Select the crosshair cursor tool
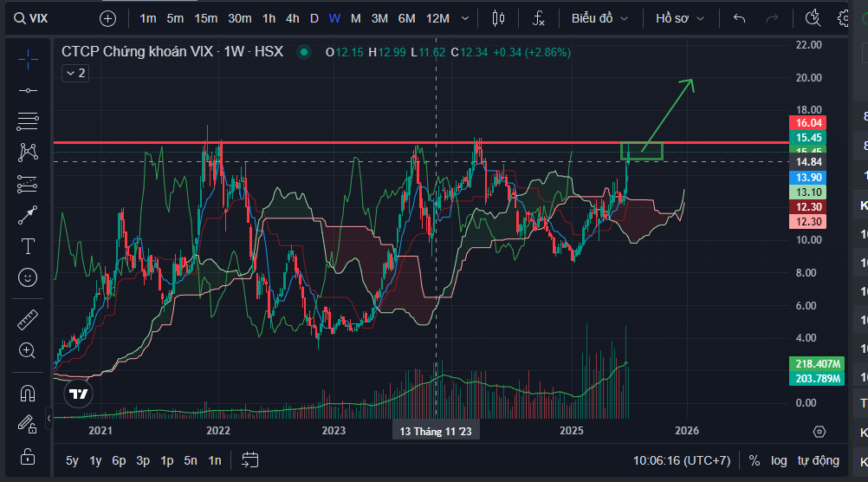This screenshot has height=482, width=868. coord(28,59)
